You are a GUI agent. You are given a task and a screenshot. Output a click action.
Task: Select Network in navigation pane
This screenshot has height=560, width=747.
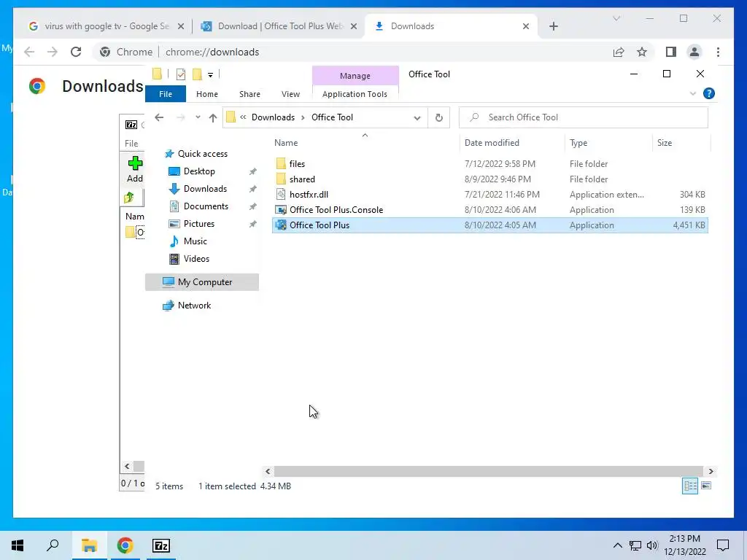[194, 306]
